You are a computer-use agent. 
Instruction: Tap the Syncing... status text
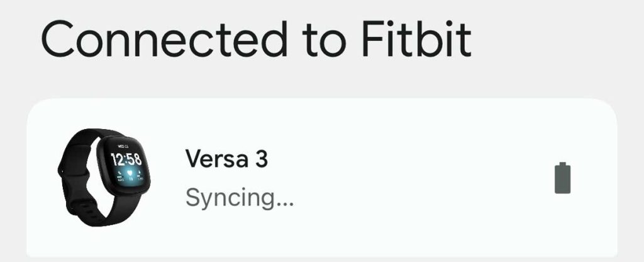click(x=240, y=198)
